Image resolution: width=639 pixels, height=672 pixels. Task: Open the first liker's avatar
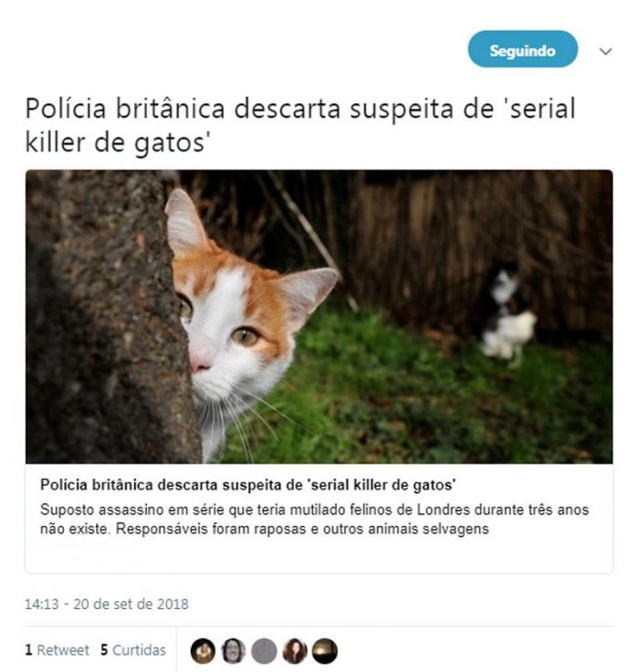tap(203, 651)
